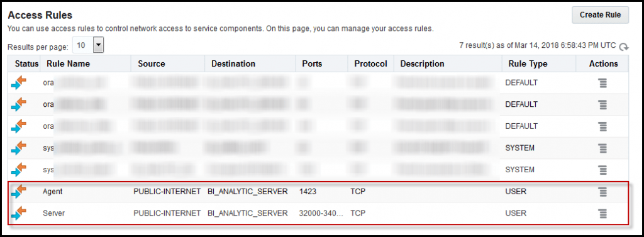Click PUBLIC-INTERNET source in Agent row
644x237 pixels.
(167, 191)
